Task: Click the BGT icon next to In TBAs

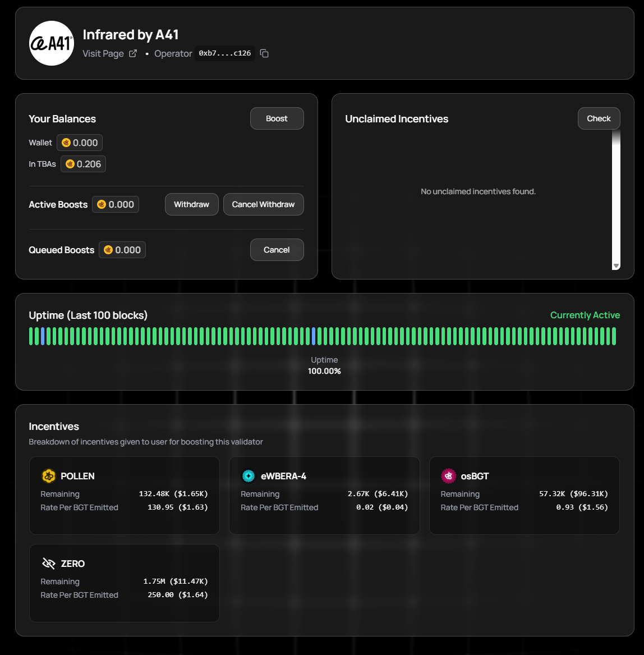Action: click(70, 164)
